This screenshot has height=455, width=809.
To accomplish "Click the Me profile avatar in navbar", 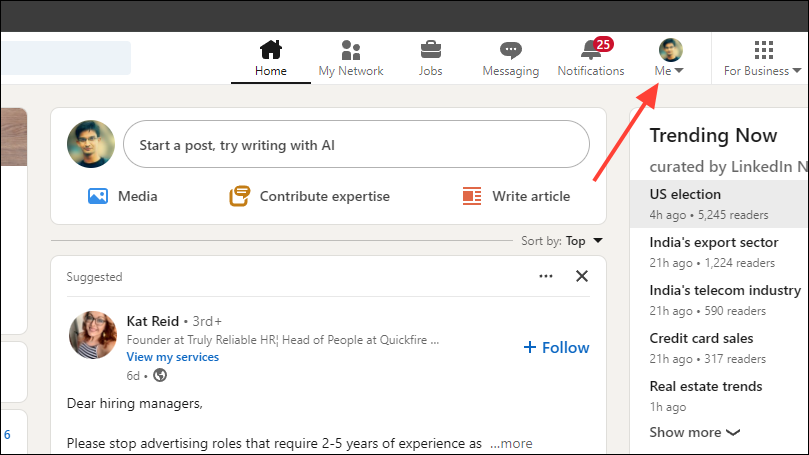I will click(x=671, y=50).
